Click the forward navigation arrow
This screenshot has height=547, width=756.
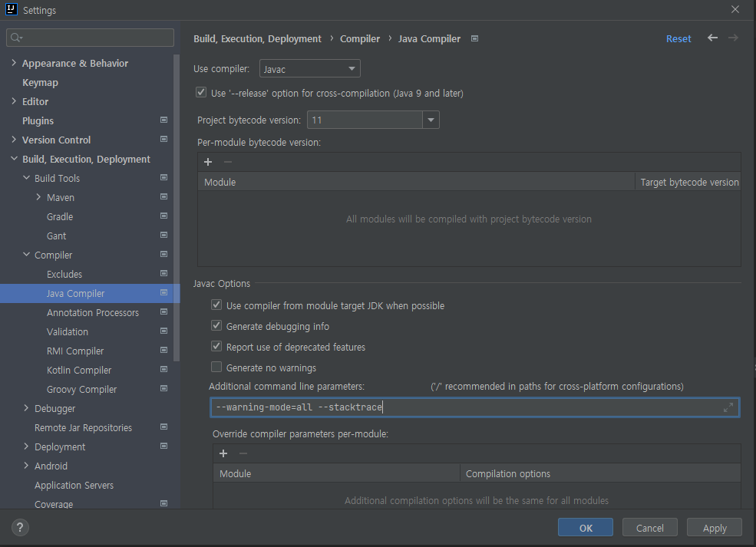pos(733,38)
